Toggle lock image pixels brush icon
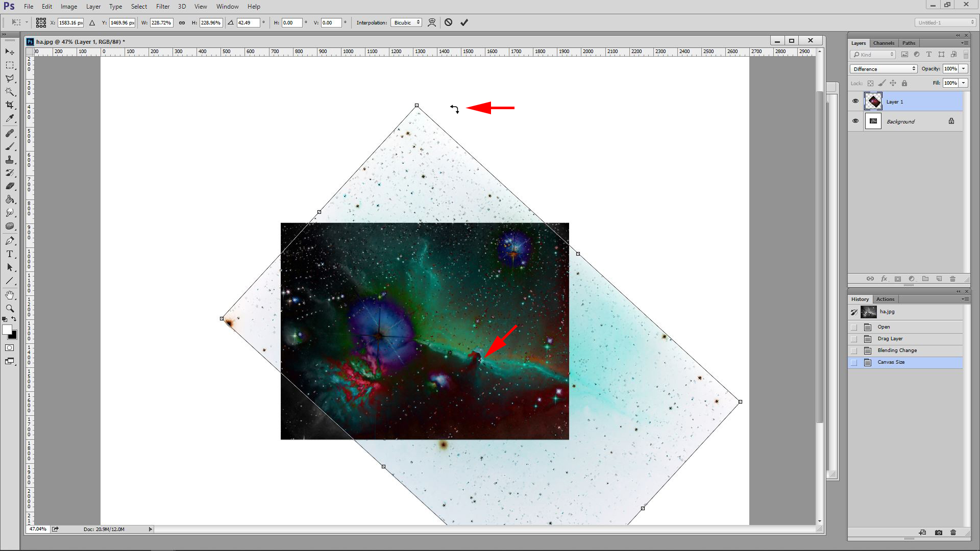 [x=882, y=83]
